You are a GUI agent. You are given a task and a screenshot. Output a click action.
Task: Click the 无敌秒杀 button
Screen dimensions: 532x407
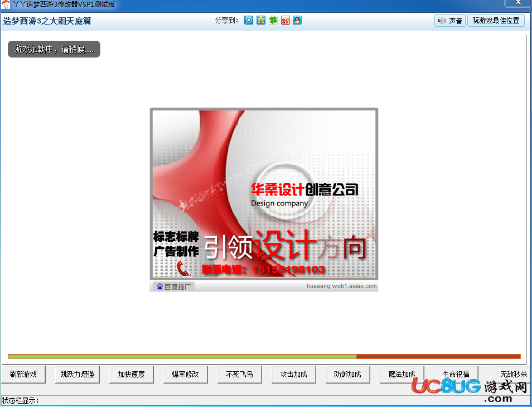pyautogui.click(x=512, y=375)
